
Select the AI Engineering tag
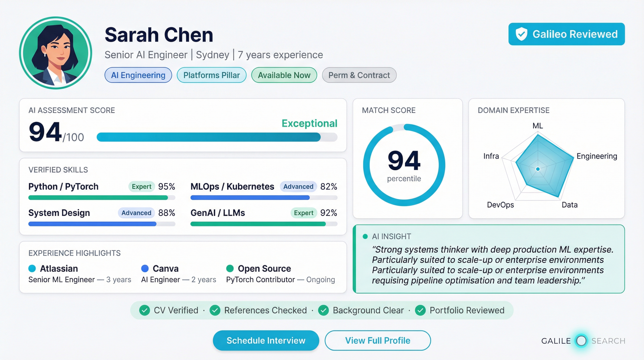tap(138, 75)
